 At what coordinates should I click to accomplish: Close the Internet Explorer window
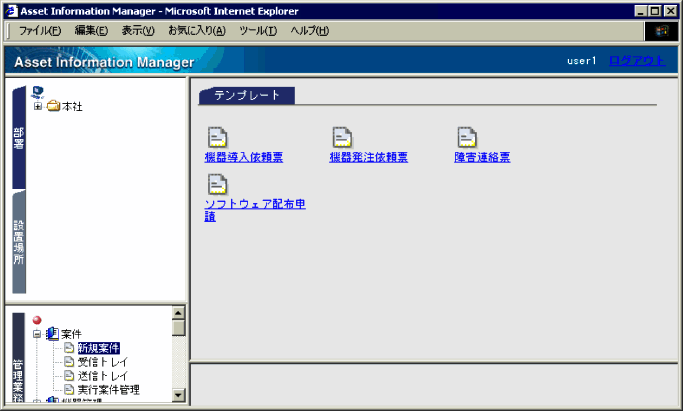point(670,11)
